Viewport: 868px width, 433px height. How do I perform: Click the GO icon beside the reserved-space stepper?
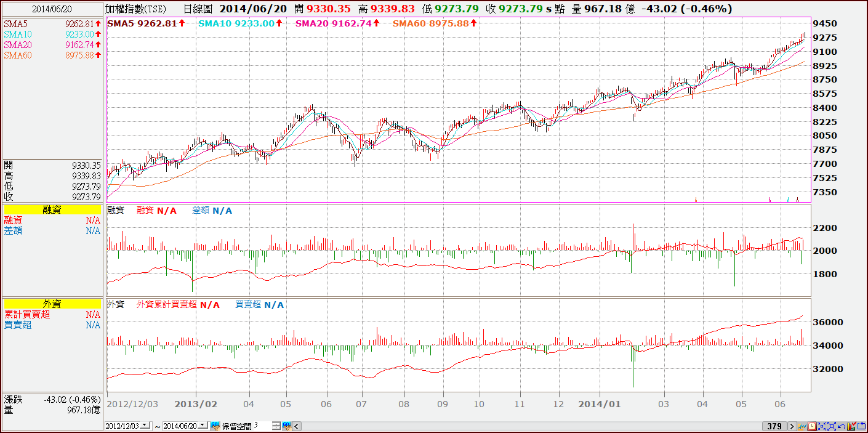pyautogui.click(x=287, y=426)
